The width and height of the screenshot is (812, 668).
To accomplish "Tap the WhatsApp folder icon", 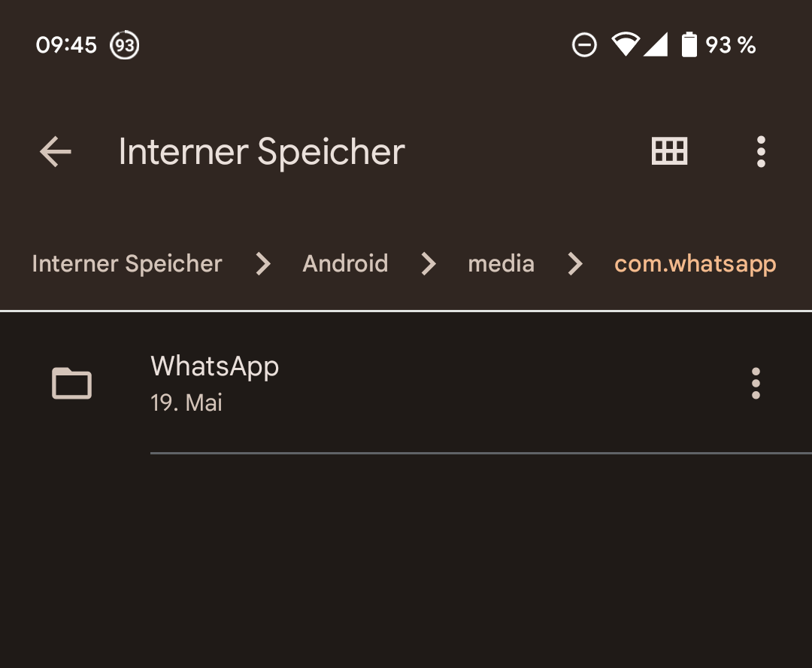I will [x=71, y=383].
